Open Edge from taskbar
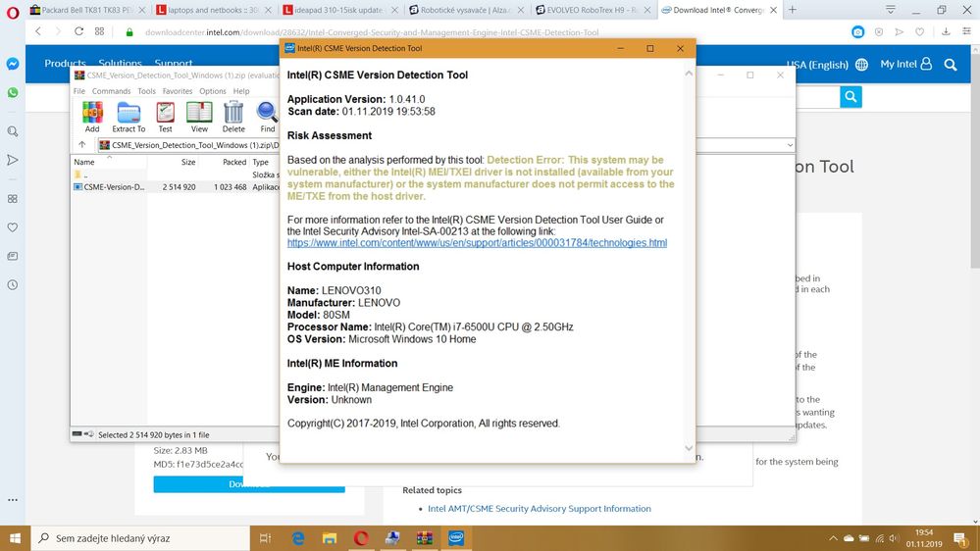This screenshot has height=551, width=980. [298, 538]
